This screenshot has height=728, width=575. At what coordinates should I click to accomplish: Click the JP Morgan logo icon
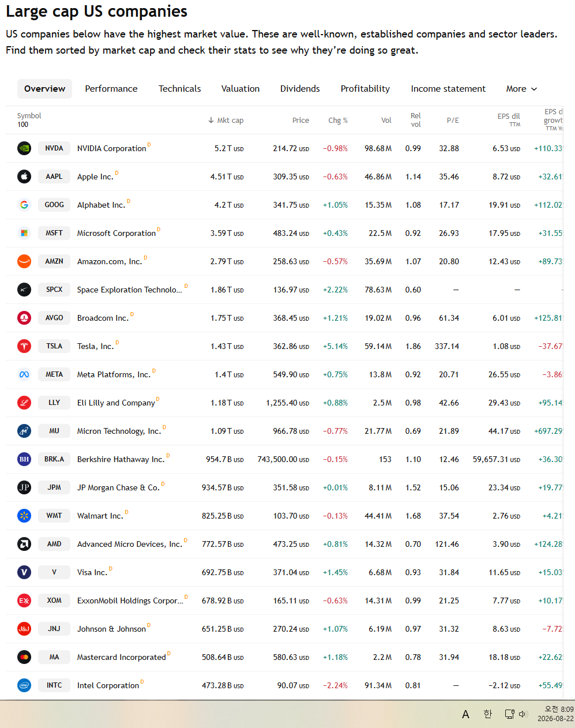(x=24, y=487)
